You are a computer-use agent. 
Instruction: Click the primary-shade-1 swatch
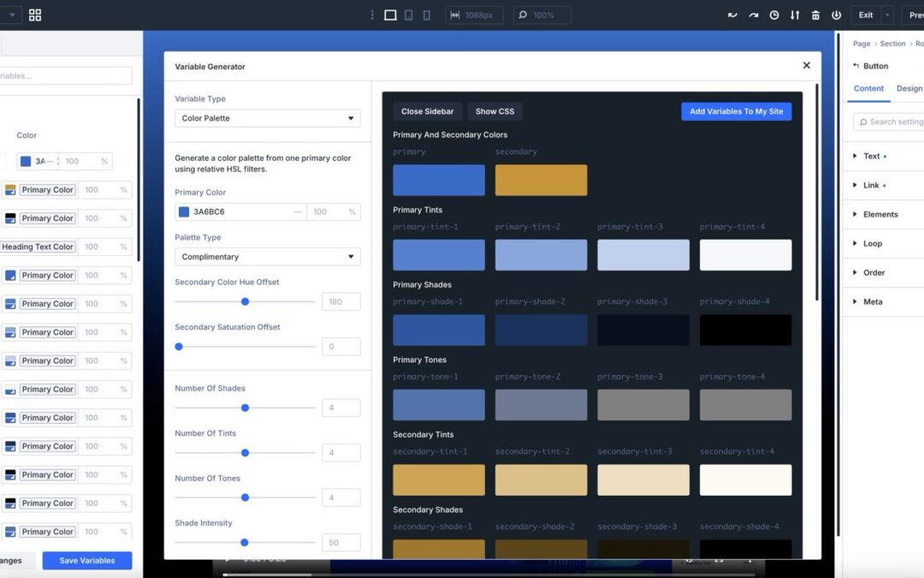coord(439,330)
